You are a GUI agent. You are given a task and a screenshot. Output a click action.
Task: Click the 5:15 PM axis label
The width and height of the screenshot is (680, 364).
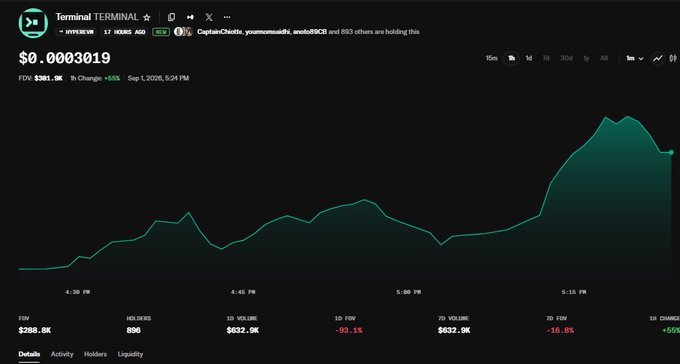574,292
